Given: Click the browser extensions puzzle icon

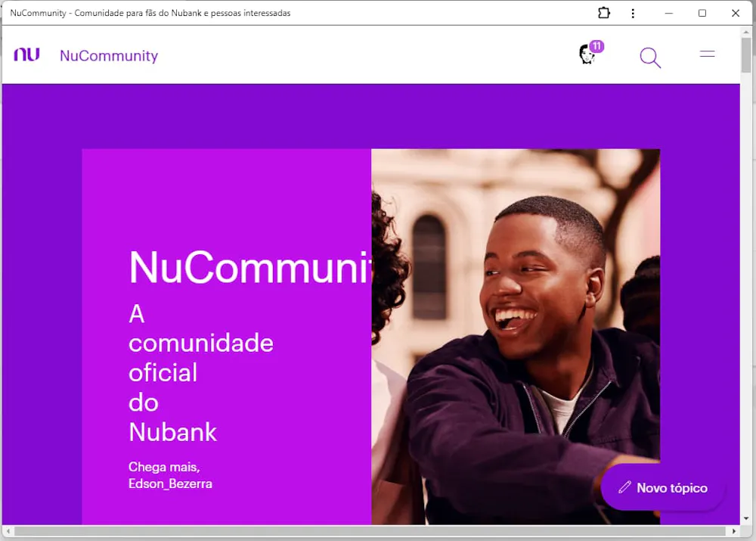Looking at the screenshot, I should [x=603, y=13].
